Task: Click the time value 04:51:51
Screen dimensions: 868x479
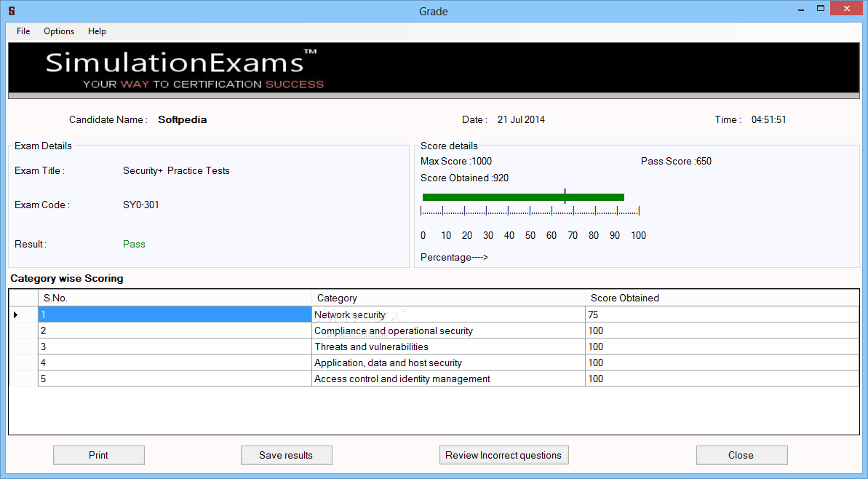Action: 768,119
